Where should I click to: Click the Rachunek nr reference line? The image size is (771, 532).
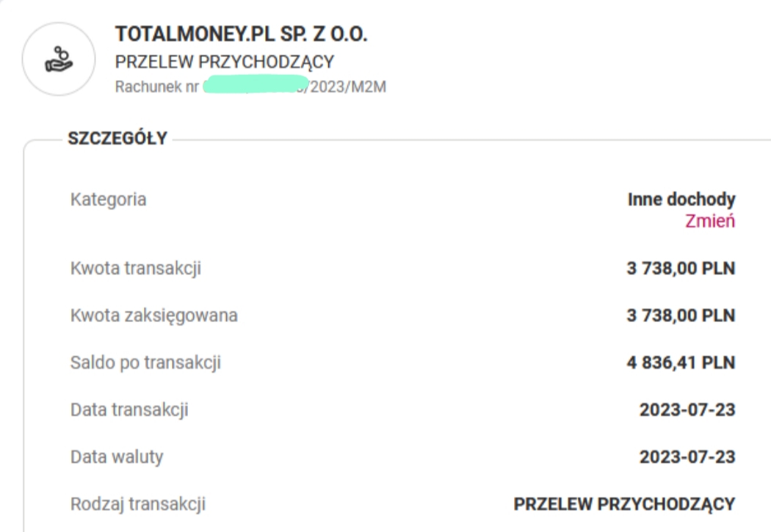click(250, 87)
